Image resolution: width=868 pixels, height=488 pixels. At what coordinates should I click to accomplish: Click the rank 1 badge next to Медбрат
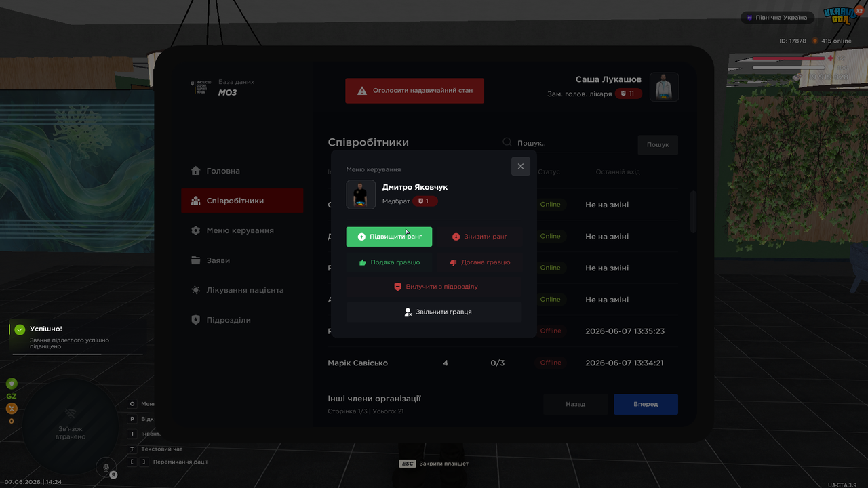click(425, 201)
